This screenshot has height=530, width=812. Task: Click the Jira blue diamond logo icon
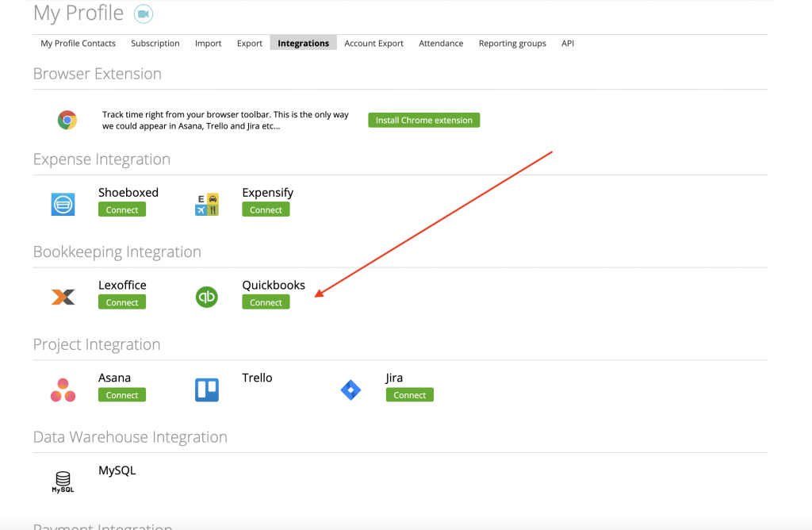pyautogui.click(x=350, y=390)
